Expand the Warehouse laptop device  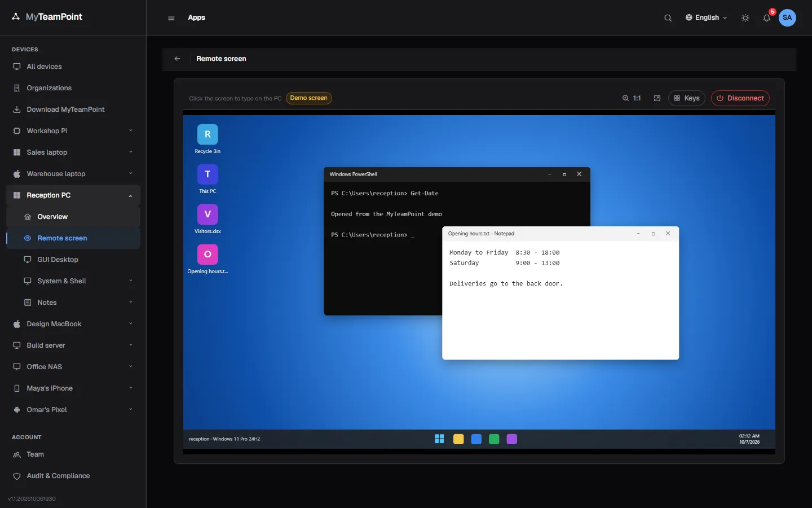pos(73,174)
